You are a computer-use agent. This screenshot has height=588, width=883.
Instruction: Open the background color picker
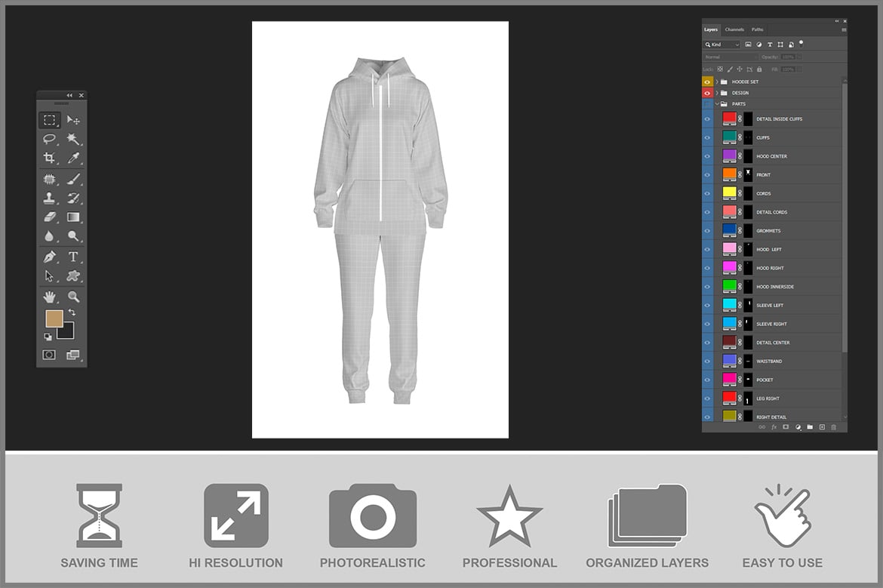point(68,334)
